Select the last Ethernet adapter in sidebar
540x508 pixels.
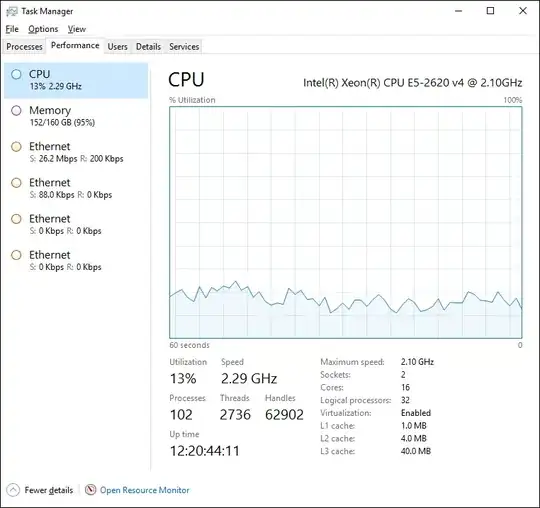76,261
